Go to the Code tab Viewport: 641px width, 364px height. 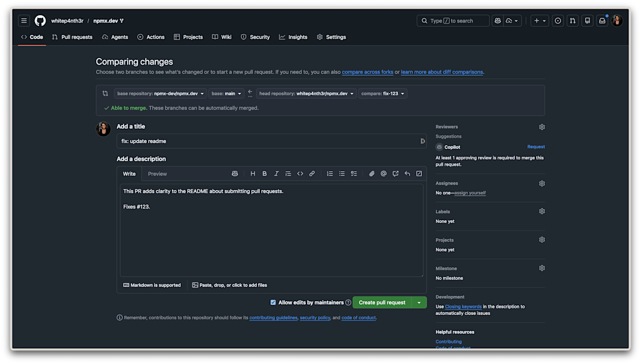pyautogui.click(x=32, y=37)
